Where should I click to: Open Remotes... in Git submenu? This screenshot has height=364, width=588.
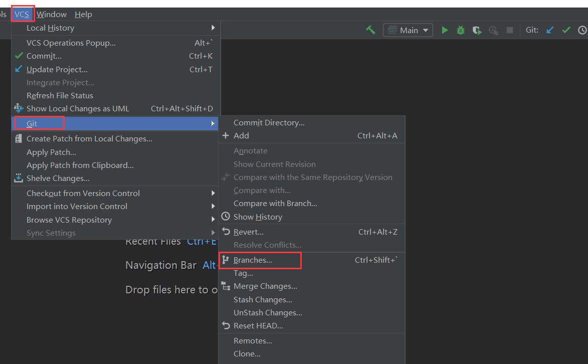pyautogui.click(x=312, y=341)
